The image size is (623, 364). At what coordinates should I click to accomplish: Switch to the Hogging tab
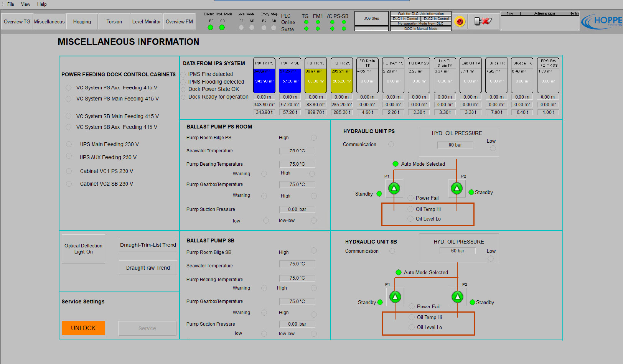pos(82,21)
